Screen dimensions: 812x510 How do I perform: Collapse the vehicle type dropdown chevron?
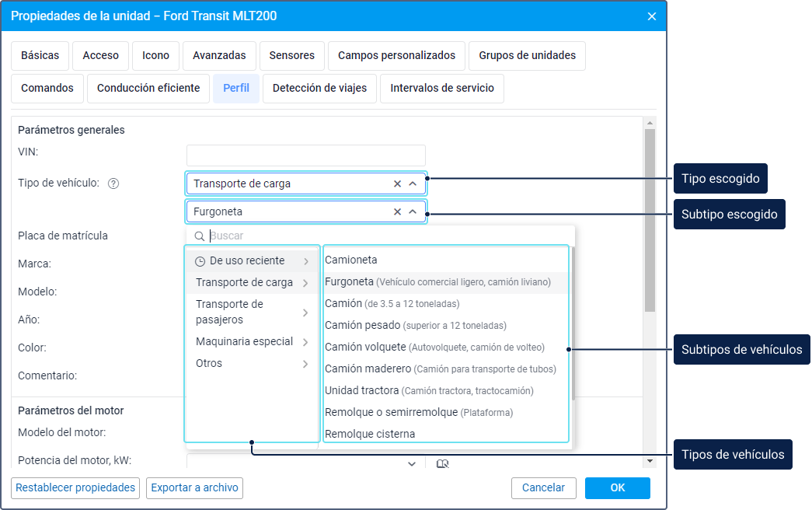pyautogui.click(x=413, y=184)
